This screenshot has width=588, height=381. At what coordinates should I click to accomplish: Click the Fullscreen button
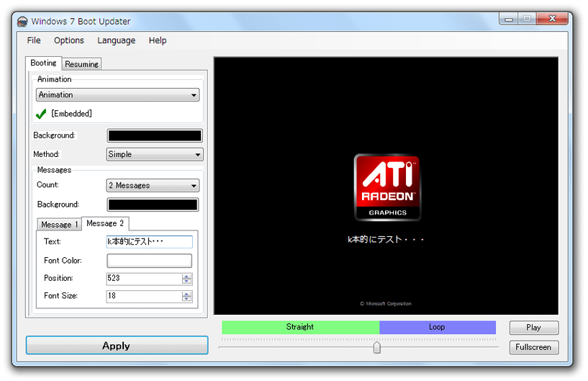coord(533,347)
